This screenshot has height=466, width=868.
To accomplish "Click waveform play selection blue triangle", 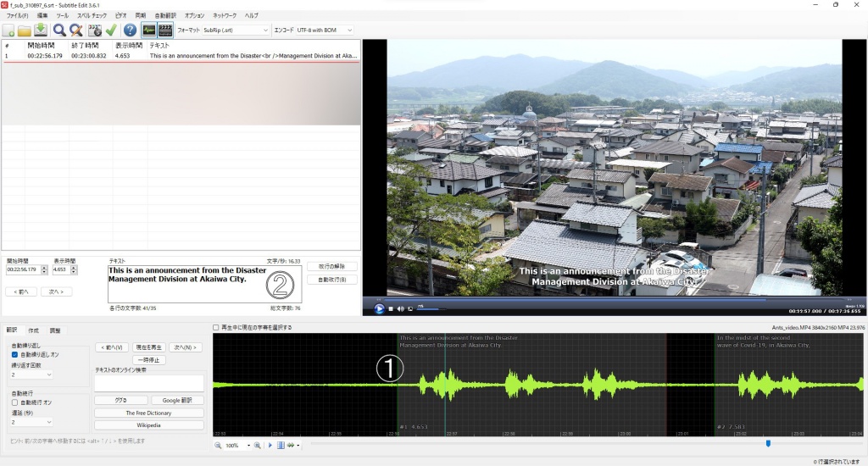I will tap(270, 445).
